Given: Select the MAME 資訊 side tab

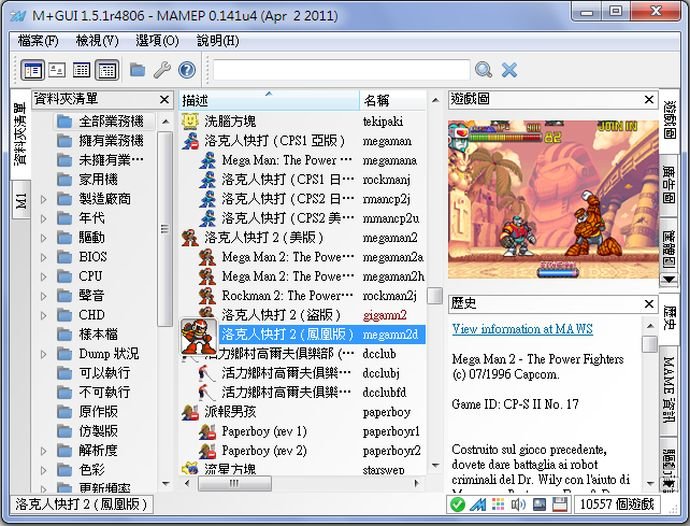Looking at the screenshot, I should 669,389.
